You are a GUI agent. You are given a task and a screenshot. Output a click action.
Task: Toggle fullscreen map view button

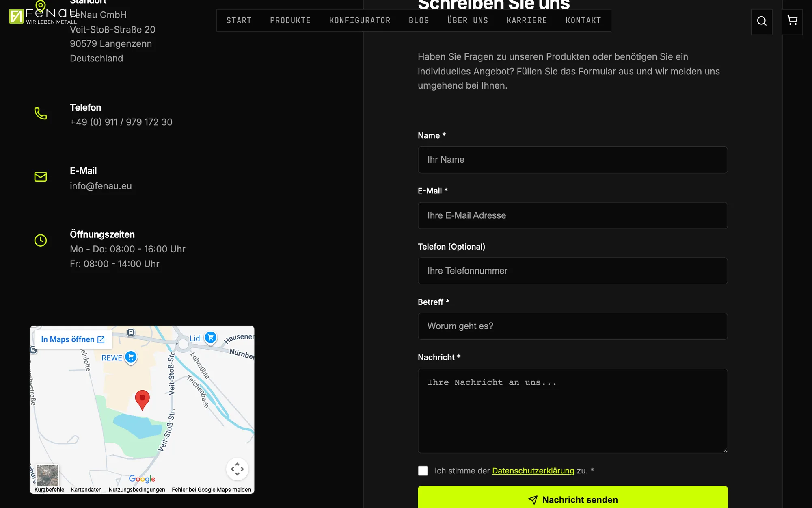(x=238, y=469)
